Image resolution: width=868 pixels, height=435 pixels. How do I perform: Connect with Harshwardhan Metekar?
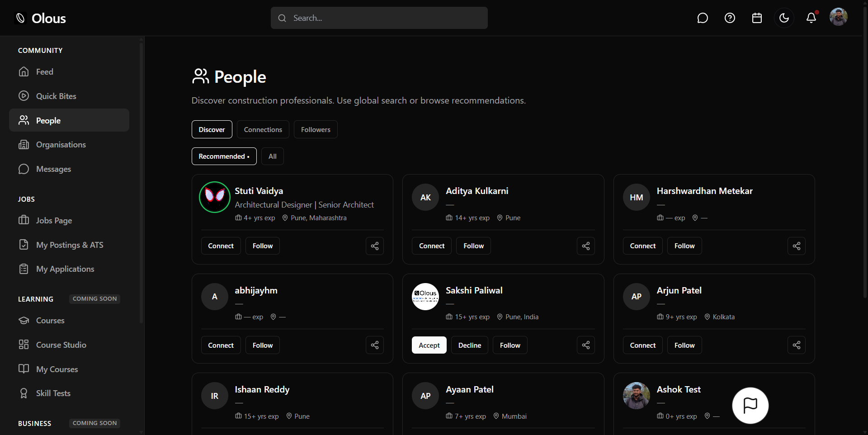tap(642, 246)
